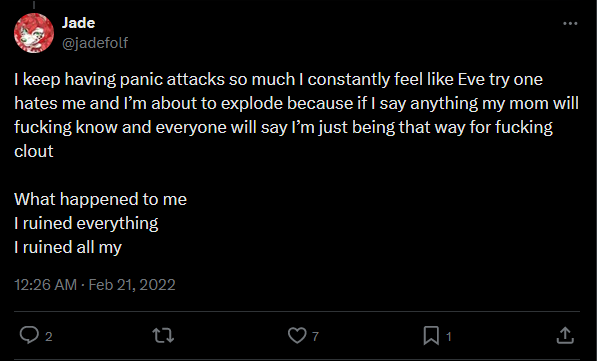This screenshot has height=361, width=597.
Task: Bookmark this post with the bookmark icon
Action: [431, 335]
